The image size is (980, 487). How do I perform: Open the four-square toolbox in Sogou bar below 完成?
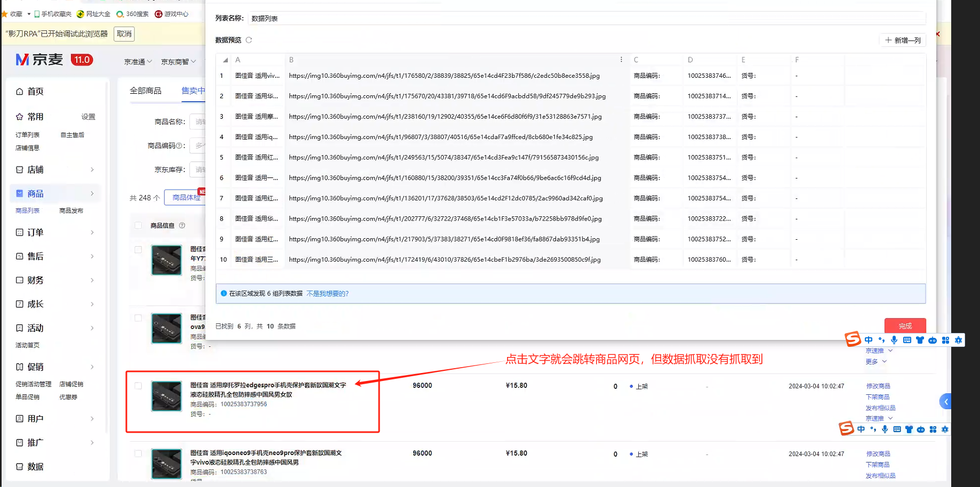click(x=945, y=340)
